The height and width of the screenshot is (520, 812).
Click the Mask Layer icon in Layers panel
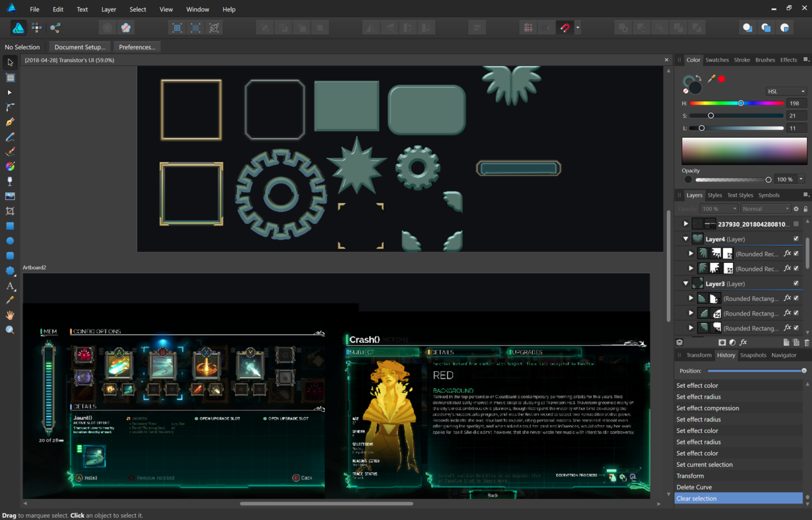(x=722, y=342)
